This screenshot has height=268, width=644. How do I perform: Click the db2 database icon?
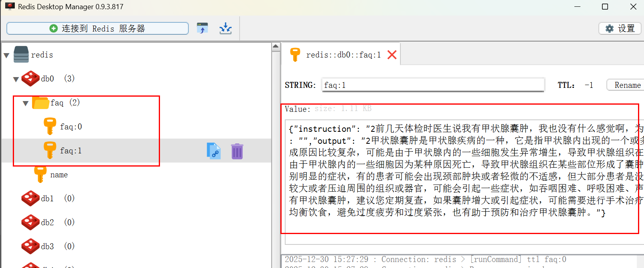pyautogui.click(x=30, y=222)
